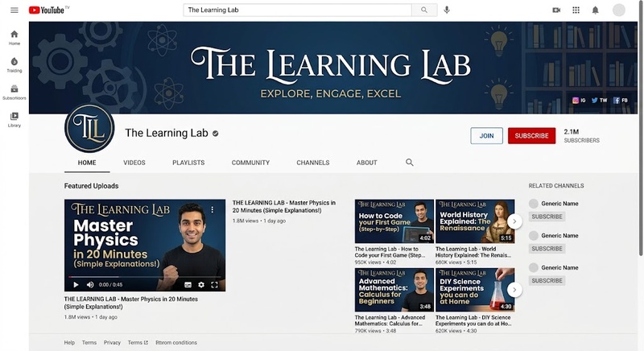644x351 pixels.
Task: Click the Featured Uploads heading
Action: coord(91,186)
